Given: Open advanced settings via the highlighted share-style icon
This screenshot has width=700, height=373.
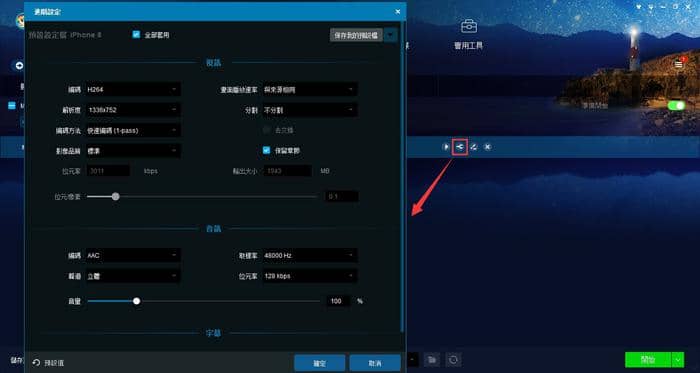Looking at the screenshot, I should [460, 147].
